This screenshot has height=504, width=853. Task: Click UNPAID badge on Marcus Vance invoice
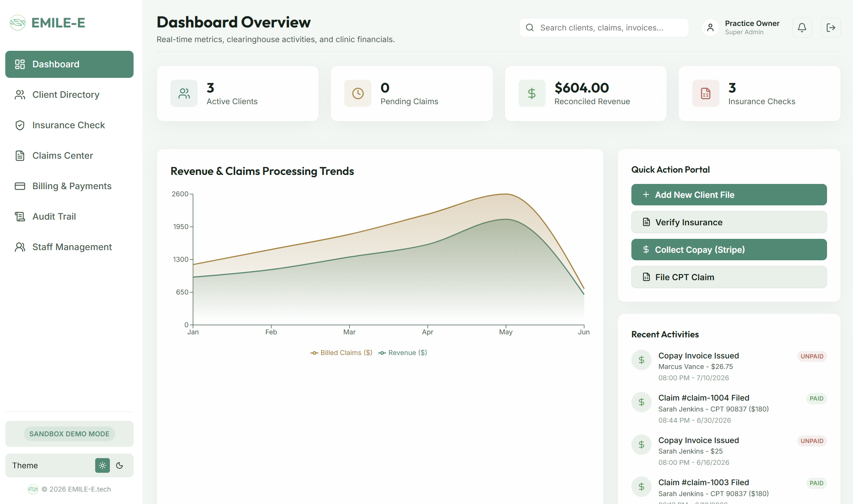coord(812,357)
